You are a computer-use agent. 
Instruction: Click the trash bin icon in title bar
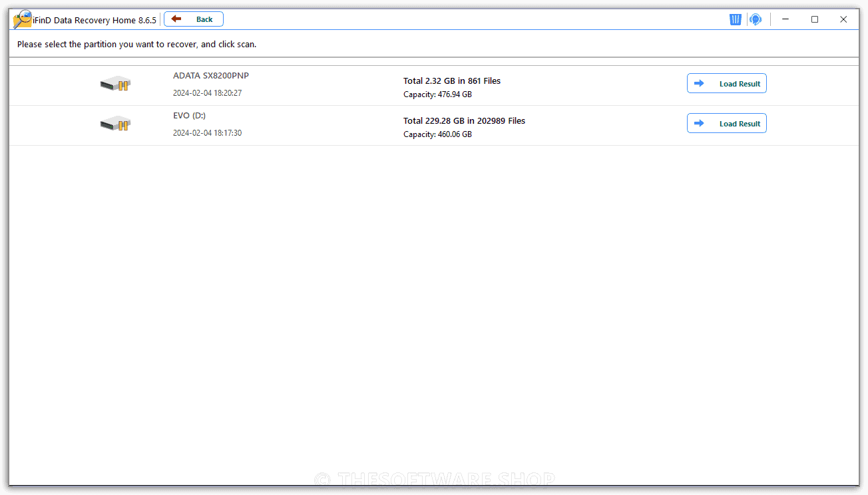point(736,19)
